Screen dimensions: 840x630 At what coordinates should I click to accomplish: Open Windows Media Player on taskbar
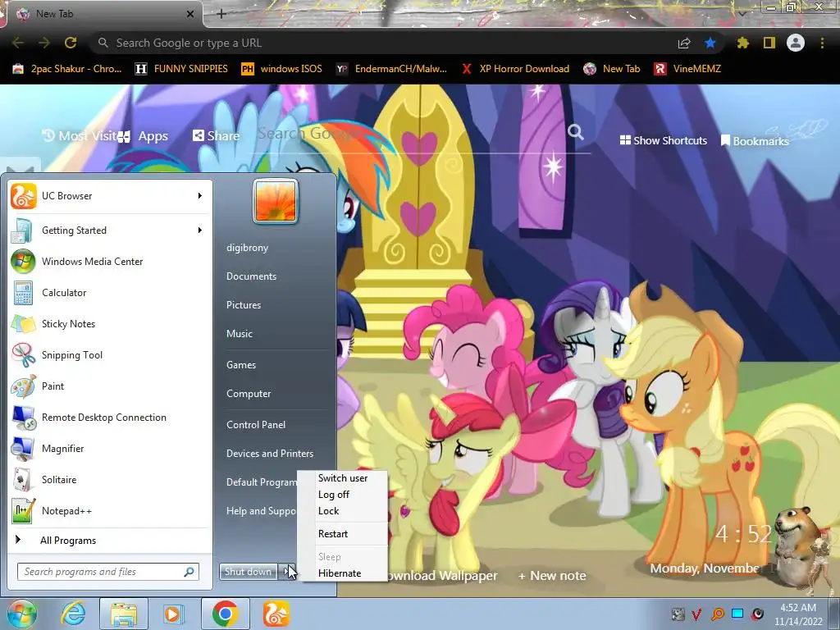click(173, 614)
